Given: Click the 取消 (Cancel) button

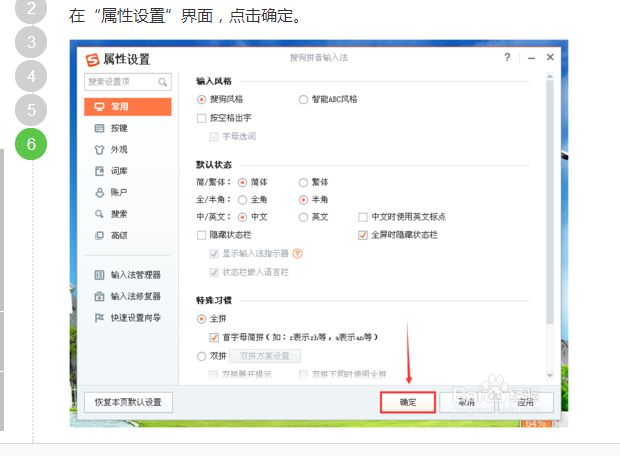Looking at the screenshot, I should tap(467, 403).
